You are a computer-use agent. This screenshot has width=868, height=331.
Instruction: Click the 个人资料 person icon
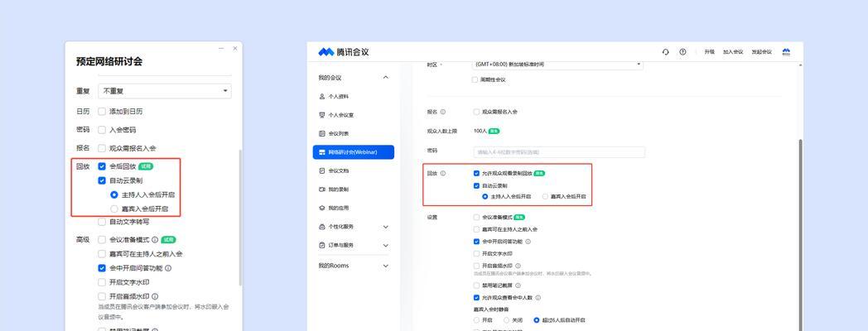[322, 96]
